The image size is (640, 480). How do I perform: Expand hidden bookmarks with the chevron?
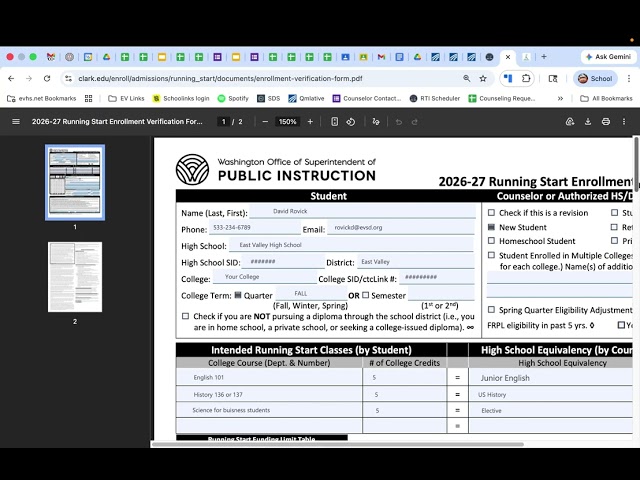click(x=560, y=98)
